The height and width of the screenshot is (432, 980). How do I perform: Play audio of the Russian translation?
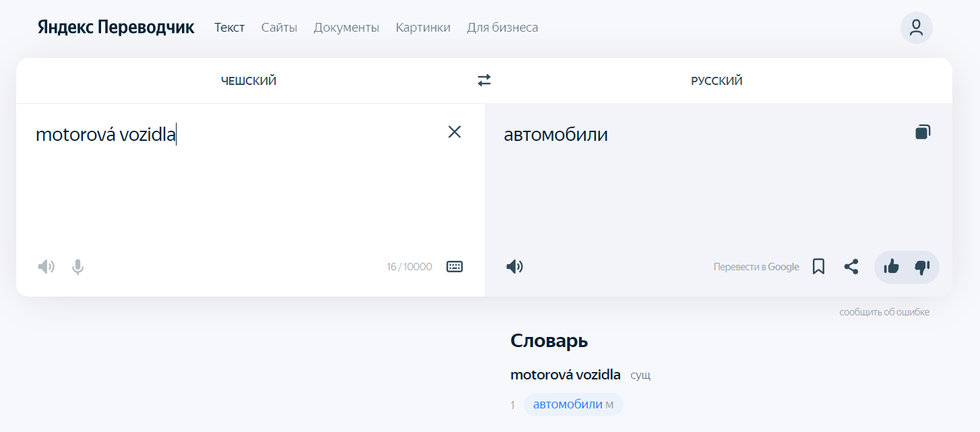point(514,267)
